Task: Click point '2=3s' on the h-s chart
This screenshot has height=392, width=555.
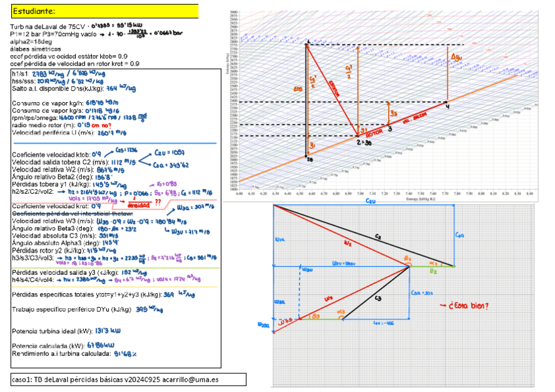Action: [x=364, y=143]
